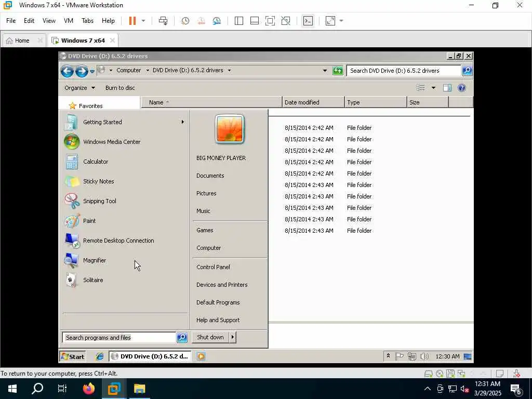Refresh the Explorer folder view
Viewport: 532px width, 399px height.
338,71
